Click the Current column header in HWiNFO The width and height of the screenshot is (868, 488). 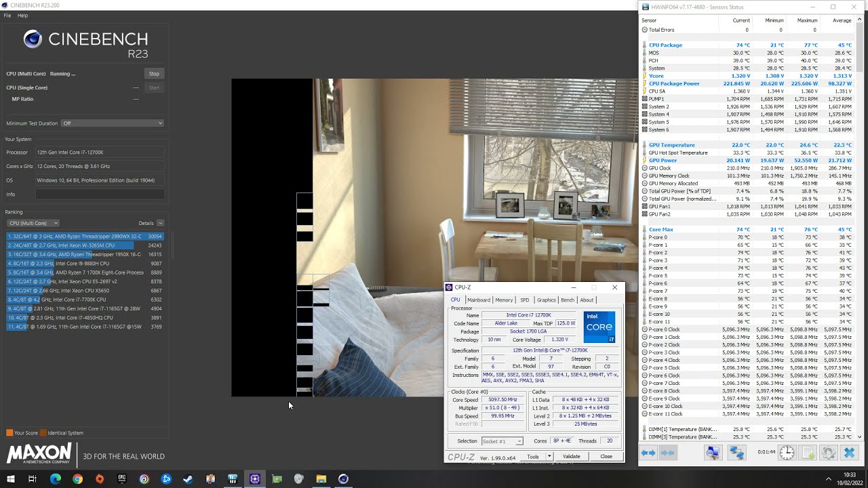coord(741,20)
